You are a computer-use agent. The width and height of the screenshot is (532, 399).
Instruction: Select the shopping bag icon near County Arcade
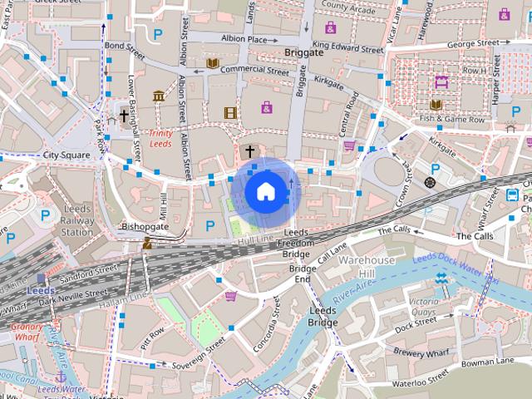(331, 27)
